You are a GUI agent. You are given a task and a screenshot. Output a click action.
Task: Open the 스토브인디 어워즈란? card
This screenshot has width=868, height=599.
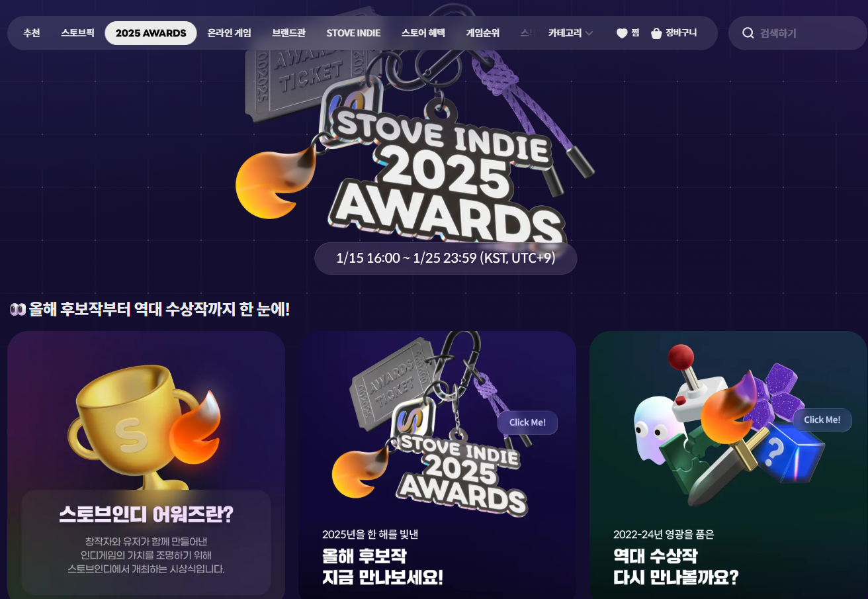(146, 465)
